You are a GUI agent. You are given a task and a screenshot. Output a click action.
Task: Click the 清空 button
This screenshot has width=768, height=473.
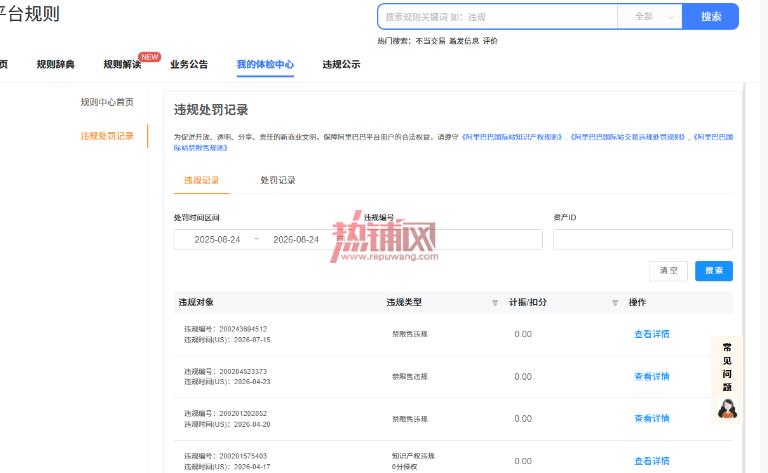coord(669,271)
